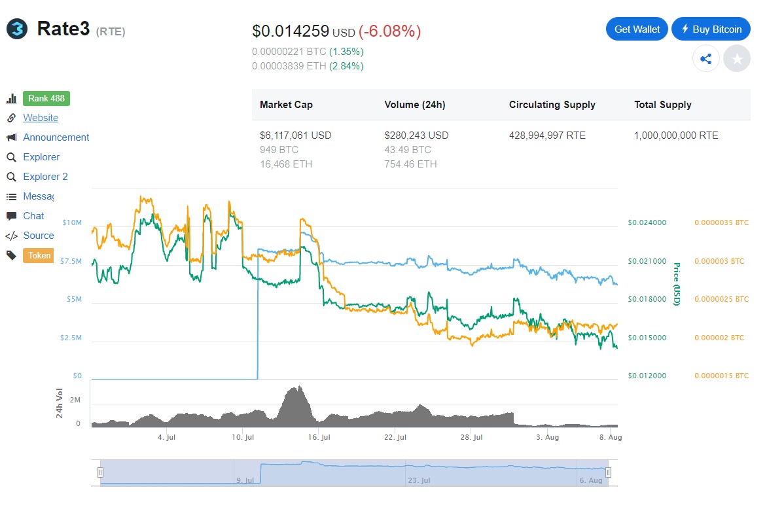Open the Source code link

tap(39, 235)
